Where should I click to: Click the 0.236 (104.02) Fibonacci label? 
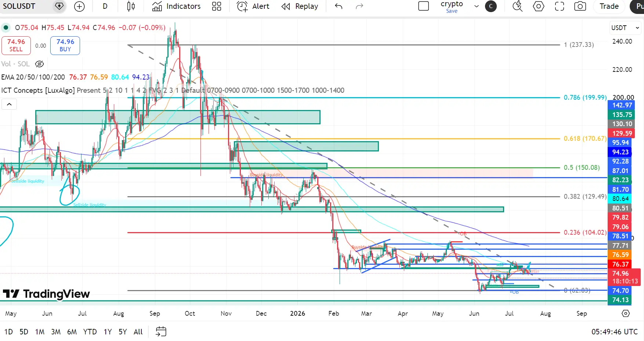coord(585,232)
